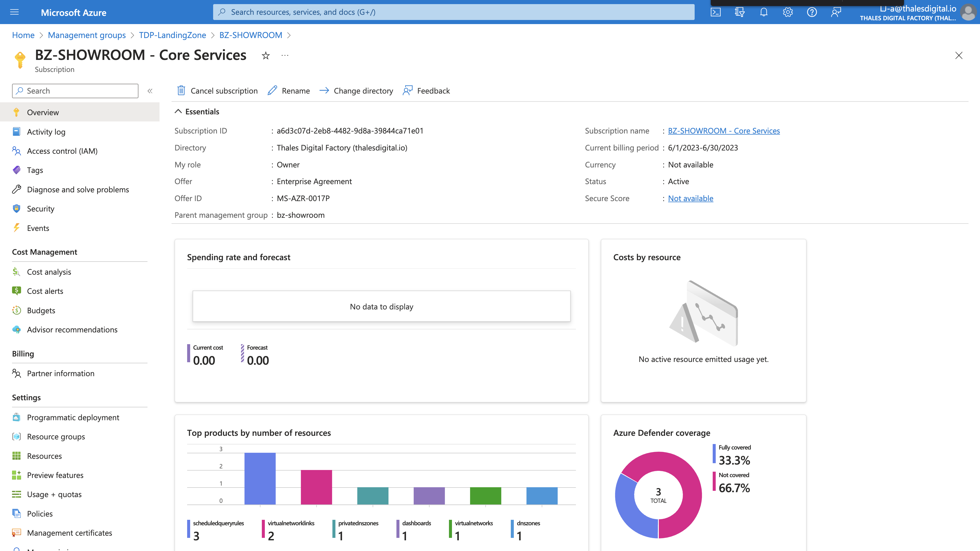
Task: Click the Usage + quotas icon
Action: click(16, 494)
